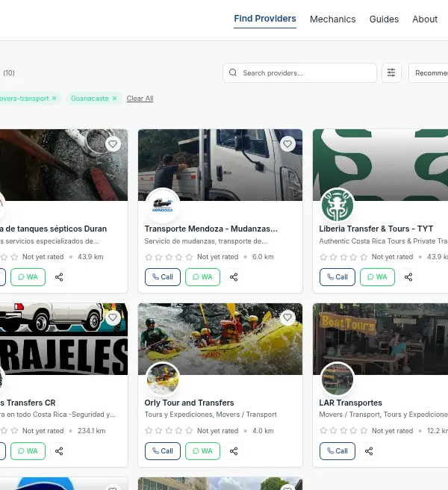Click Orly Tour and Transfers star rating

click(x=169, y=431)
